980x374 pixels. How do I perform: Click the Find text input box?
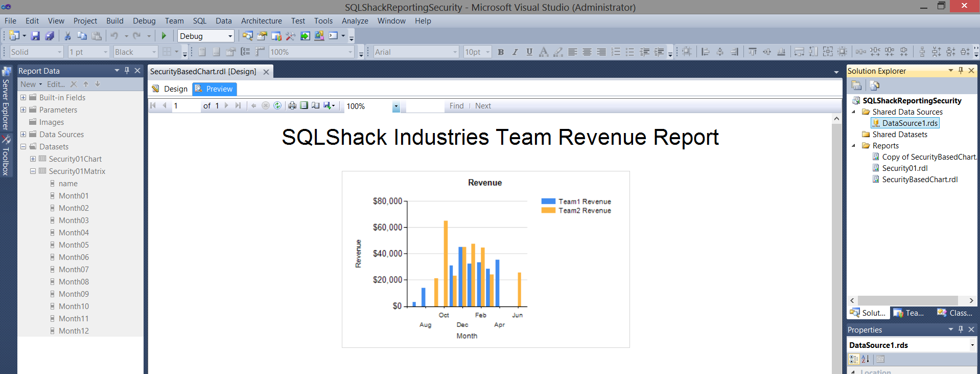coord(425,106)
